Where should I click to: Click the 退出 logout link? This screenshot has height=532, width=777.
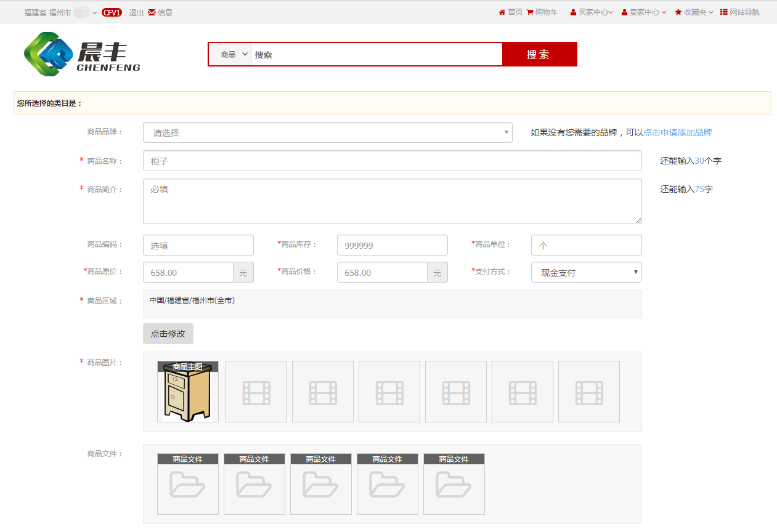point(136,12)
